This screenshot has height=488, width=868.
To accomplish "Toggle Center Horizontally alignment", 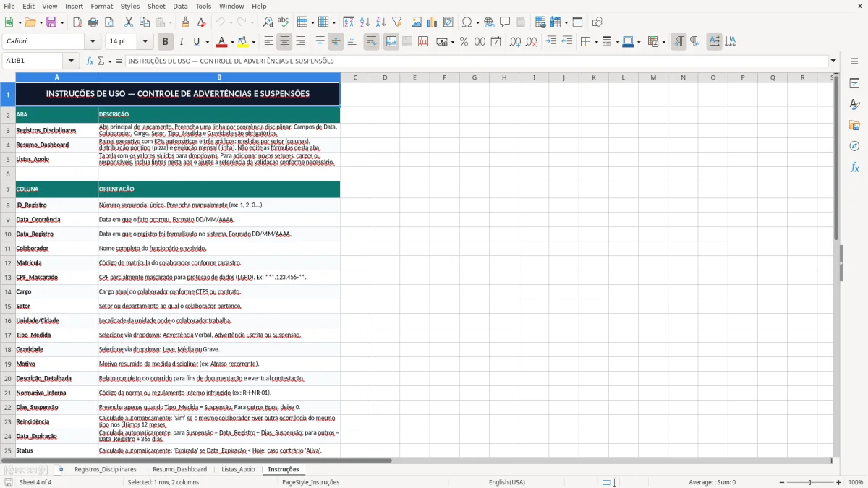I will click(284, 42).
